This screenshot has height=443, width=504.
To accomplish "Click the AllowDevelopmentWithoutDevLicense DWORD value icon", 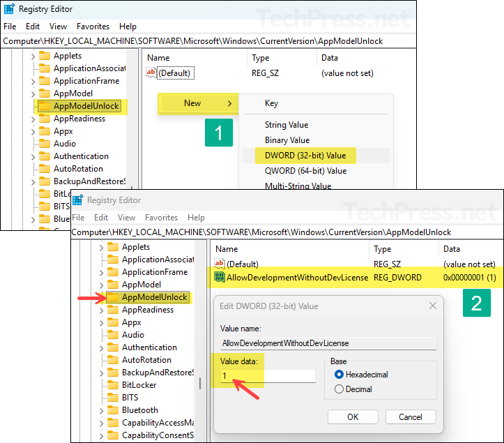I will point(220,278).
